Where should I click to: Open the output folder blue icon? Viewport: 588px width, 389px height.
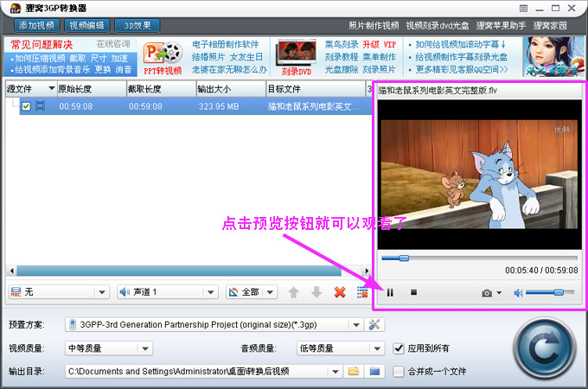click(374, 372)
